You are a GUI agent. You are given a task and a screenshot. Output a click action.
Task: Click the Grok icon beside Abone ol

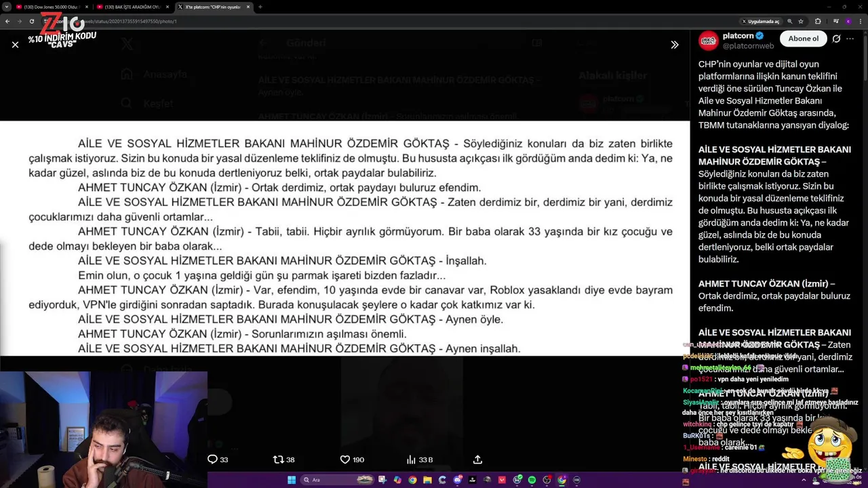(x=836, y=39)
